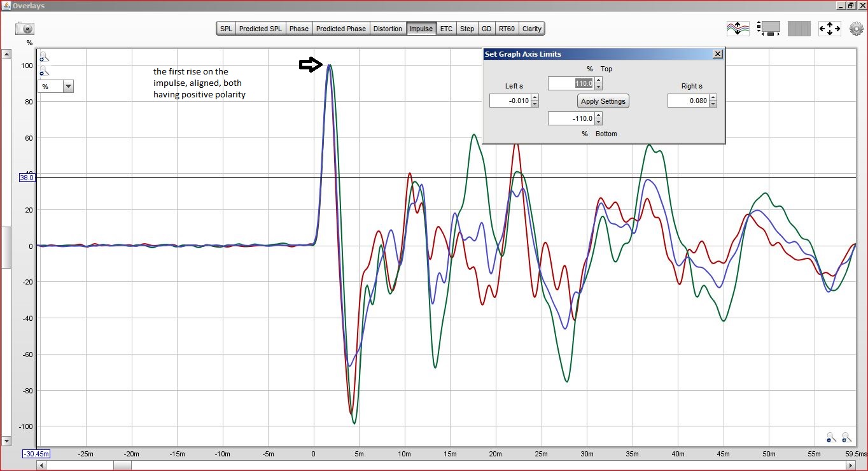Decrease the Left s value with the down stepper

click(535, 104)
